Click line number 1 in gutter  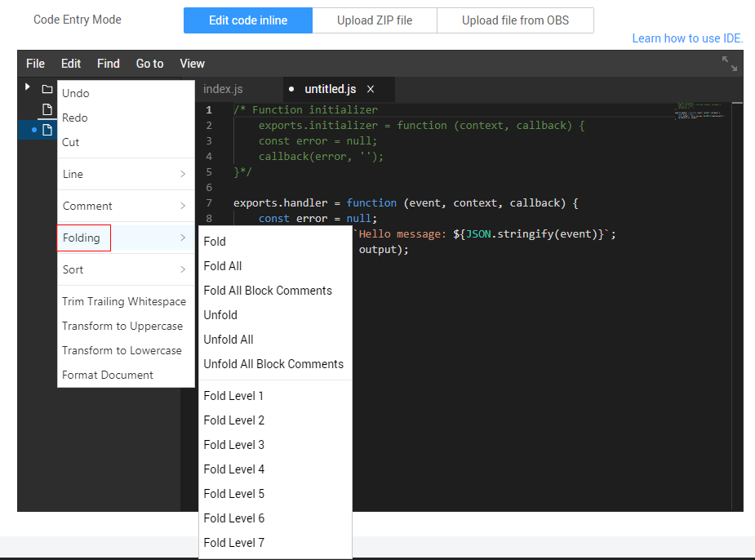click(x=209, y=109)
